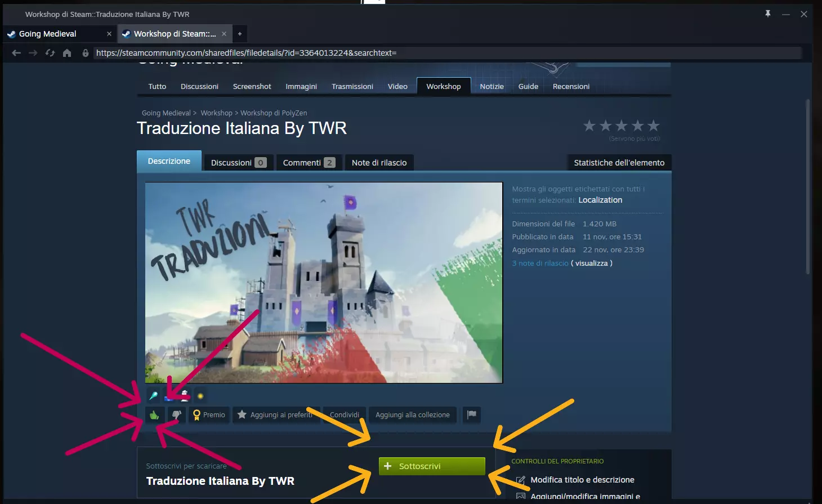
Task: Select the Descrizione item tab
Action: (169, 161)
